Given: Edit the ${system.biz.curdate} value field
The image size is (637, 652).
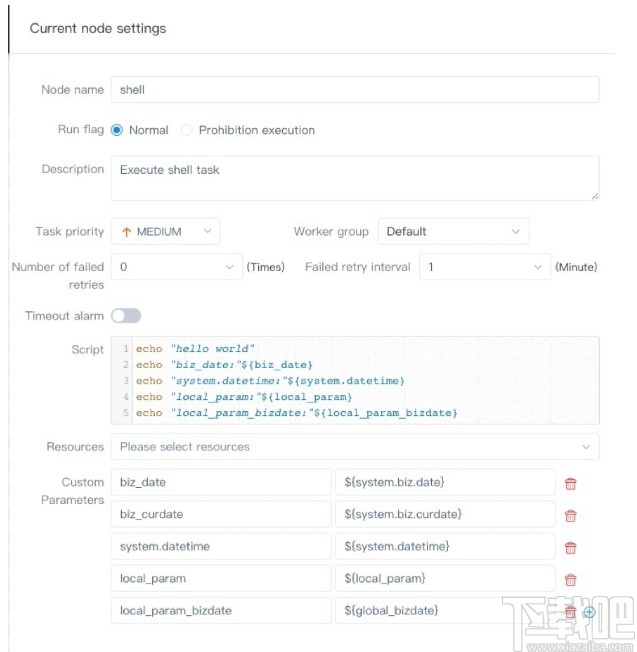Looking at the screenshot, I should [445, 514].
